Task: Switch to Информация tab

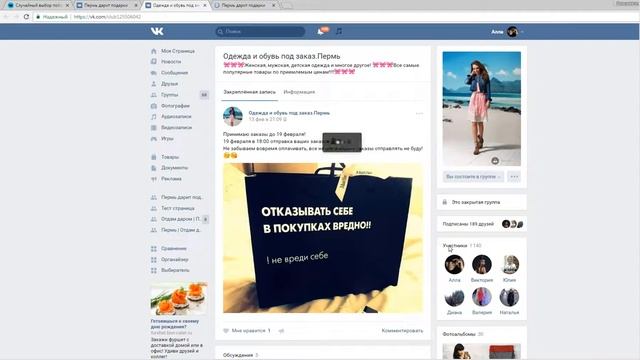Action: click(x=299, y=92)
